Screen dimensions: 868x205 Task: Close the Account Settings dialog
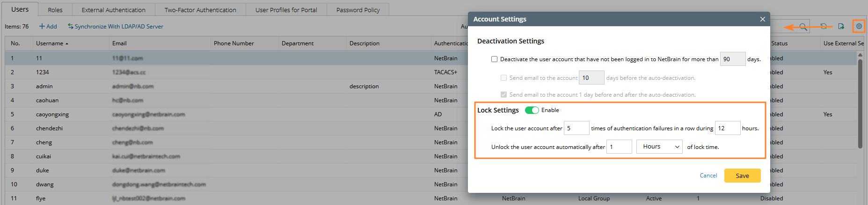tap(763, 19)
